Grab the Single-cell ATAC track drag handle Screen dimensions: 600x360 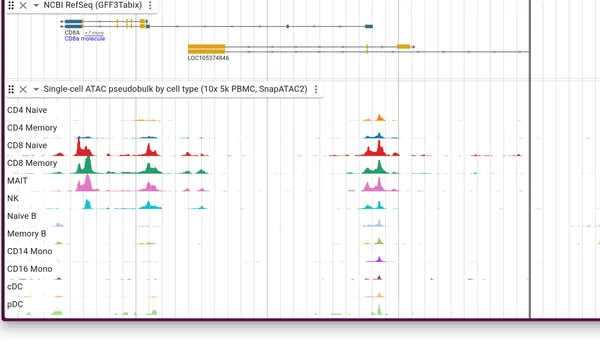click(x=11, y=89)
